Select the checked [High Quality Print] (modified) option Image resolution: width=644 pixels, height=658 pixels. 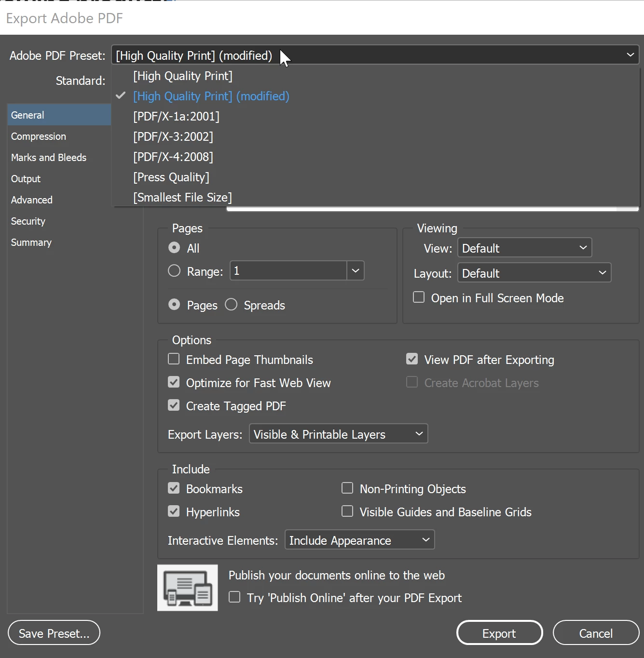click(x=375, y=96)
